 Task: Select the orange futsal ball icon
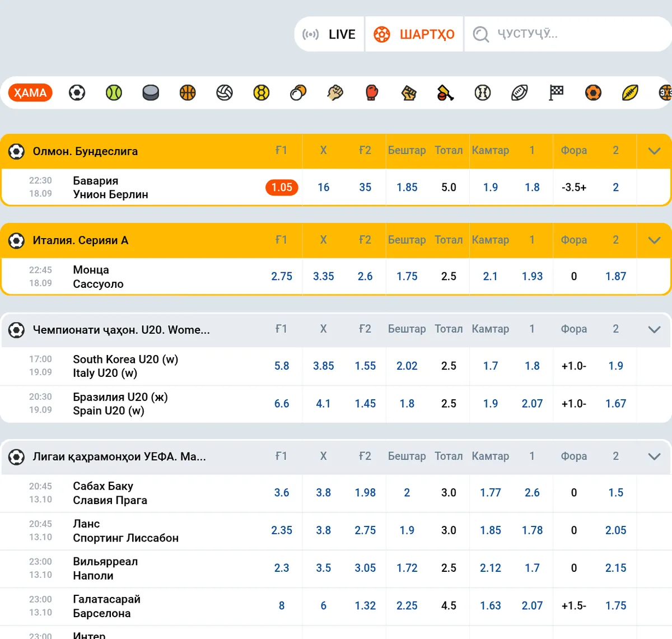point(593,92)
